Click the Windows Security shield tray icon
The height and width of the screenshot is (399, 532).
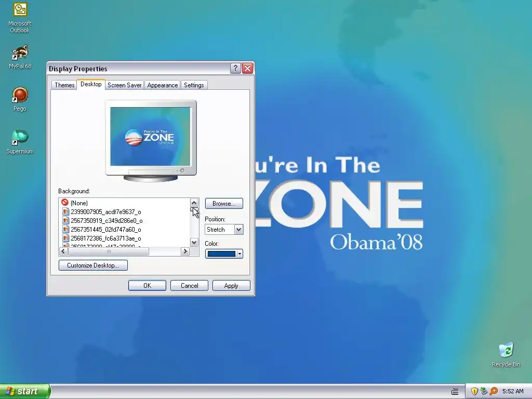point(474,391)
